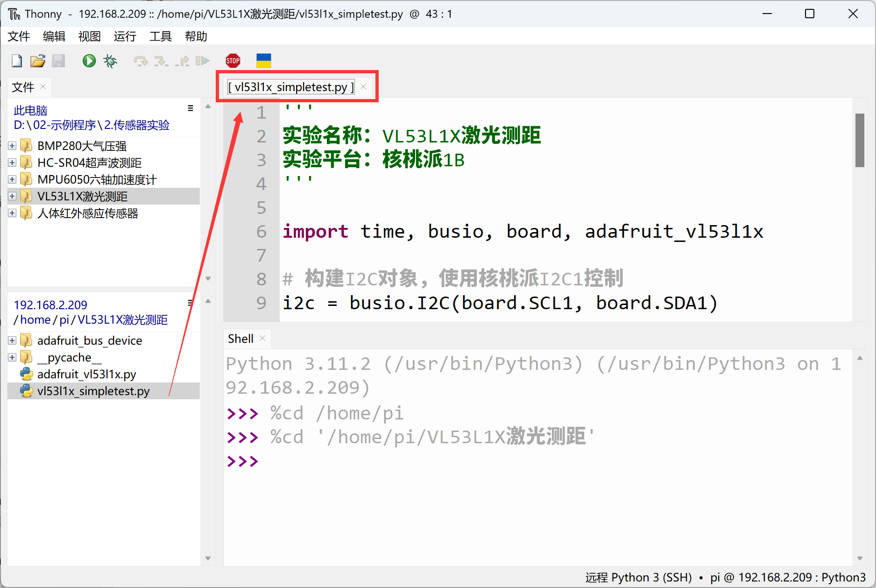
Task: Open the 运行 menu
Action: [x=125, y=36]
